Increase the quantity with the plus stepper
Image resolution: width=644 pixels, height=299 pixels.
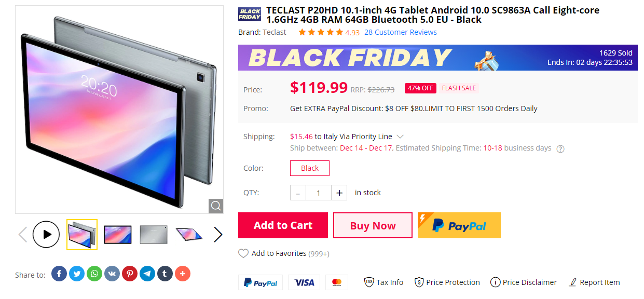click(x=339, y=192)
